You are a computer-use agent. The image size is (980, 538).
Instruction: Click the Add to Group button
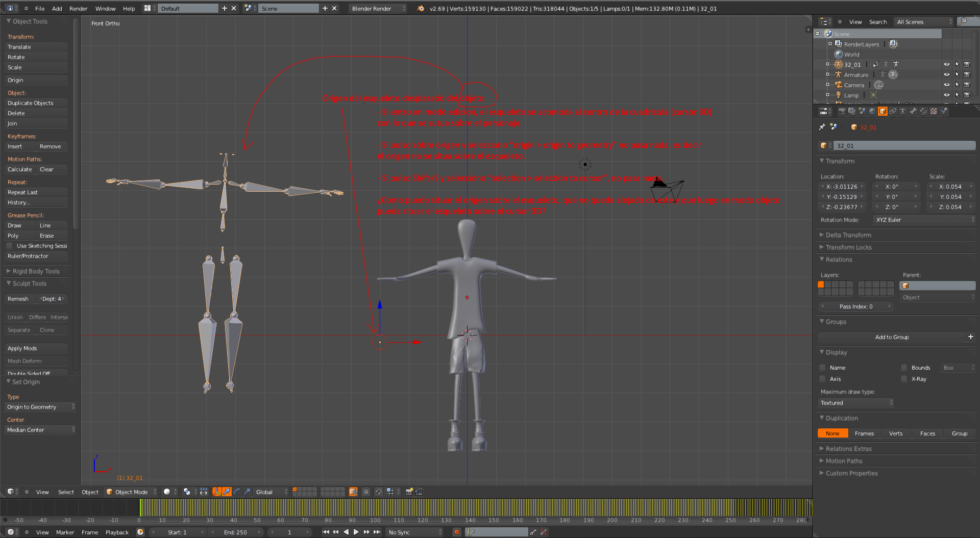pos(892,337)
